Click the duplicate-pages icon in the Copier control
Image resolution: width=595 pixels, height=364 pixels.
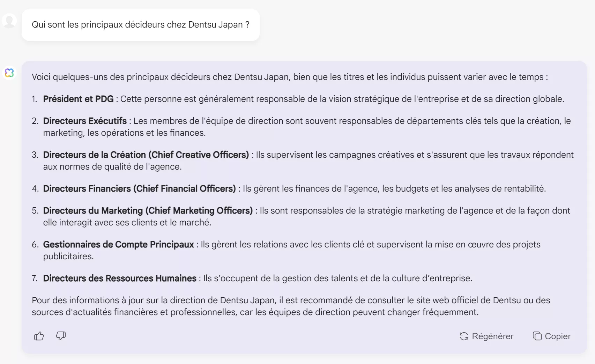point(536,336)
